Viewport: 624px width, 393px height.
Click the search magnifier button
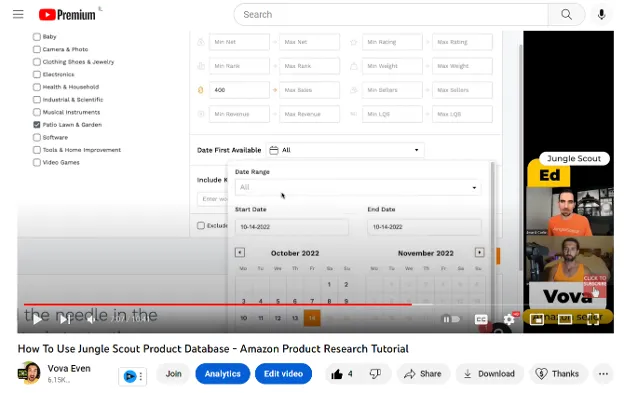[566, 15]
